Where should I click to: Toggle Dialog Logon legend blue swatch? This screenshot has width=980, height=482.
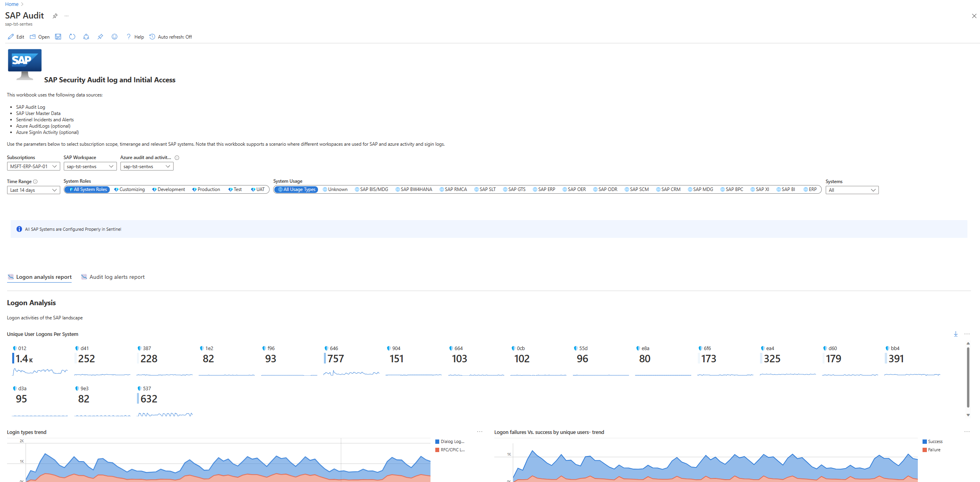[x=437, y=442]
